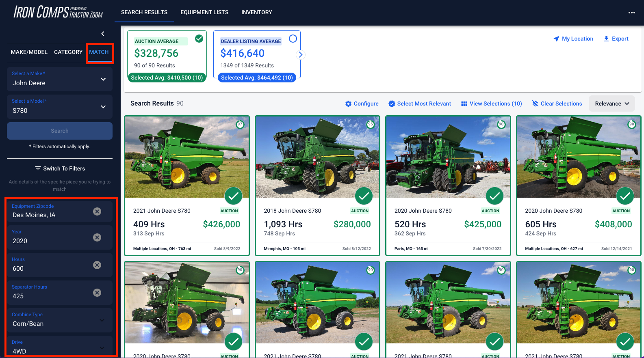Select the Match tab
Screen dimensions: 644x358
pos(99,52)
